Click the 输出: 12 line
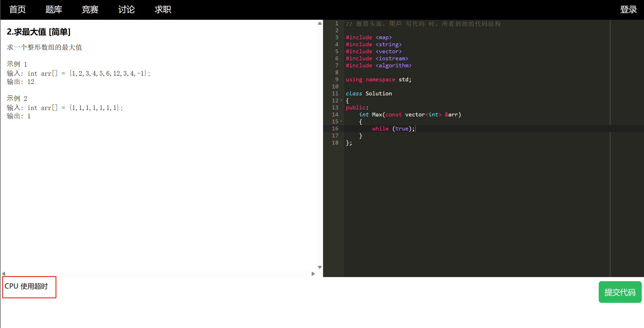 coord(21,82)
